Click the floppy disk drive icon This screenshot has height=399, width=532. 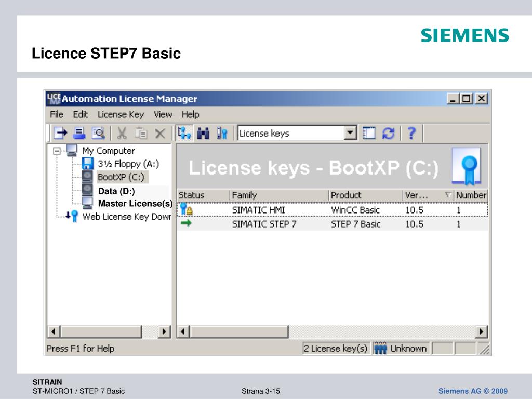pos(87,164)
